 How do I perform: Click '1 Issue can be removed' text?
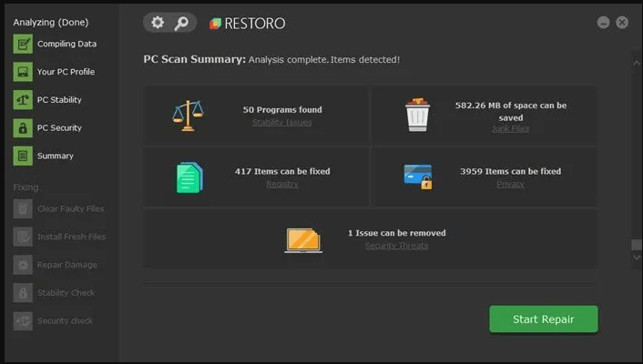point(397,233)
